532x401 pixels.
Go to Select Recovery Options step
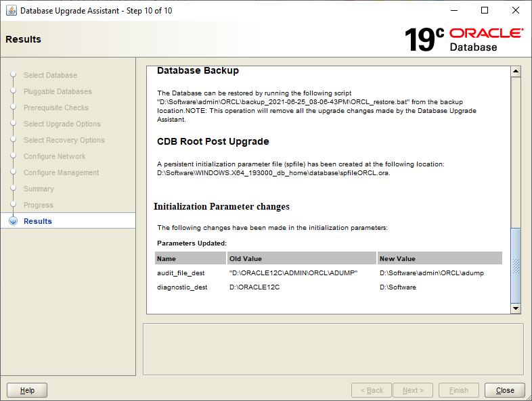point(64,140)
